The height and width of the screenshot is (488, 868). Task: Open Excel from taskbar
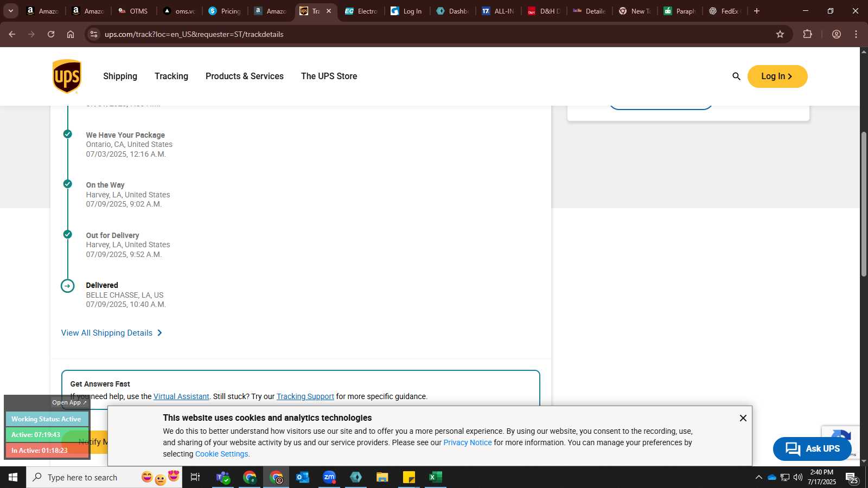tap(436, 477)
